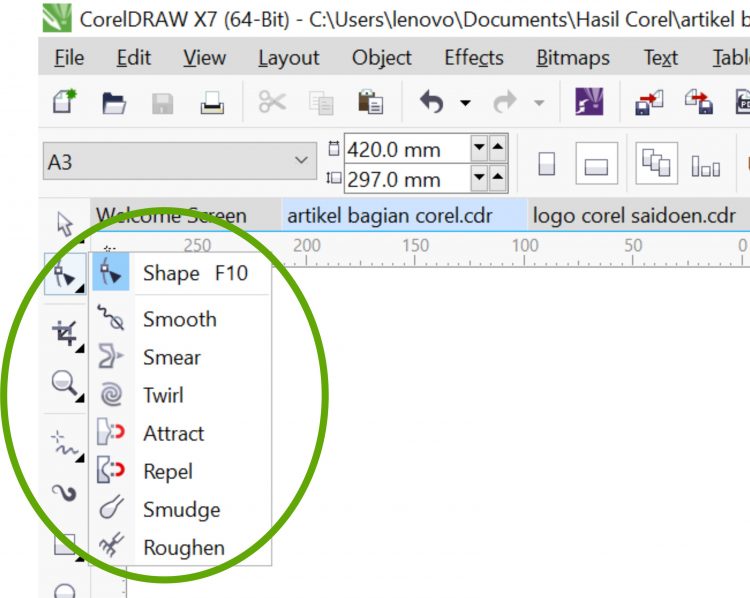Viewport: 750px width, 598px height.
Task: Switch to logo corel saidoen.cdr tab
Action: (x=634, y=215)
